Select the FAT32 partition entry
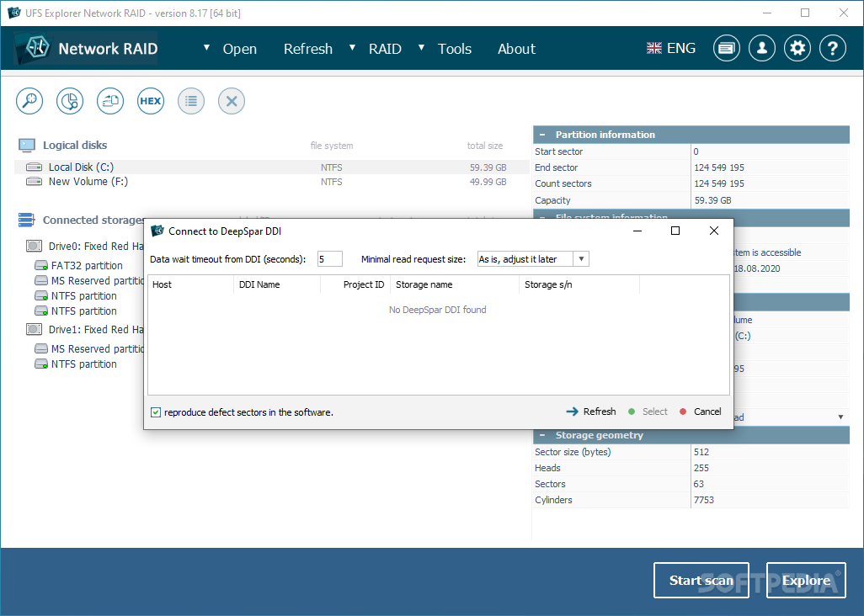 pyautogui.click(x=87, y=265)
